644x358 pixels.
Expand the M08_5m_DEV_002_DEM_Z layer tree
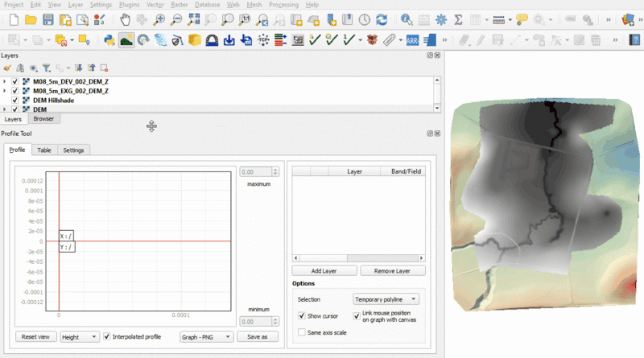5,81
